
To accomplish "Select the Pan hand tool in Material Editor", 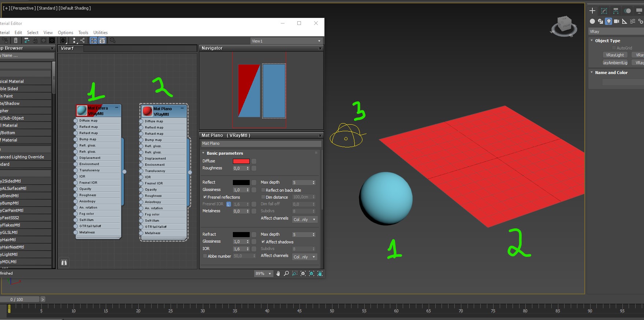I will (x=278, y=273).
